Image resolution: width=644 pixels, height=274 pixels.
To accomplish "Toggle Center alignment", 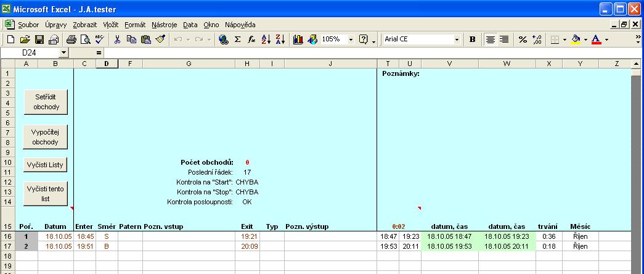I will pos(490,39).
